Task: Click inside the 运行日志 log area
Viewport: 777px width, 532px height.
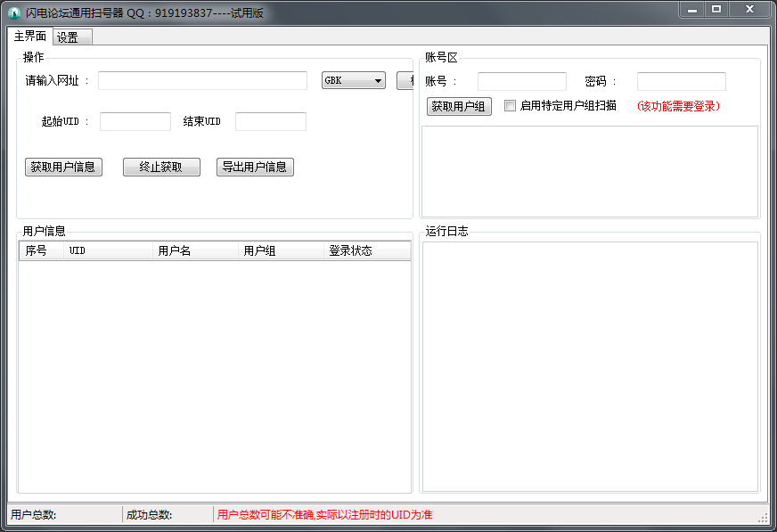Action: point(590,366)
